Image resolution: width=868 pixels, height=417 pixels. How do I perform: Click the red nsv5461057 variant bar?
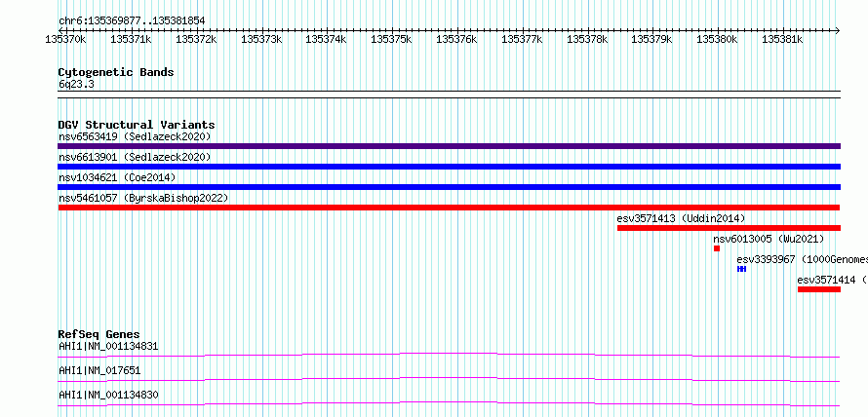click(449, 208)
